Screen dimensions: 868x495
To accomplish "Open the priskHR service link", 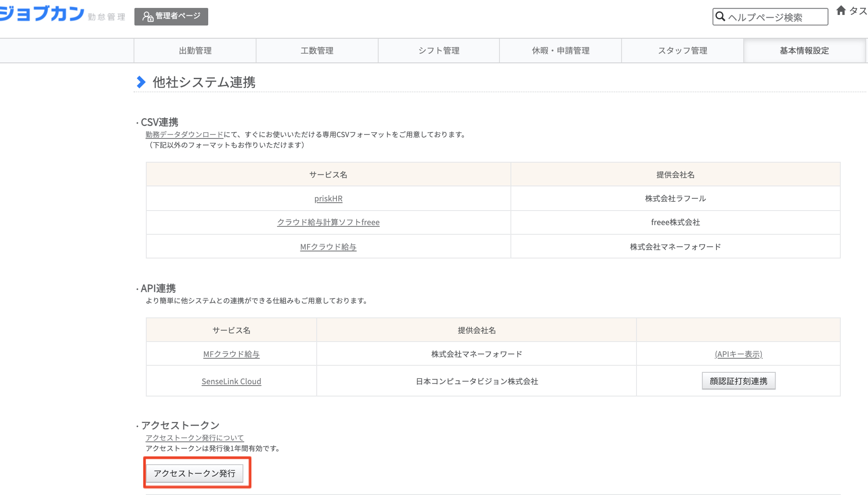I will (x=328, y=199).
